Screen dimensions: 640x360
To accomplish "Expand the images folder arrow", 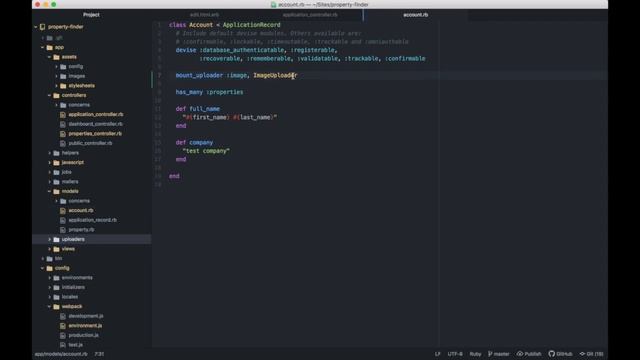I will tap(57, 76).
